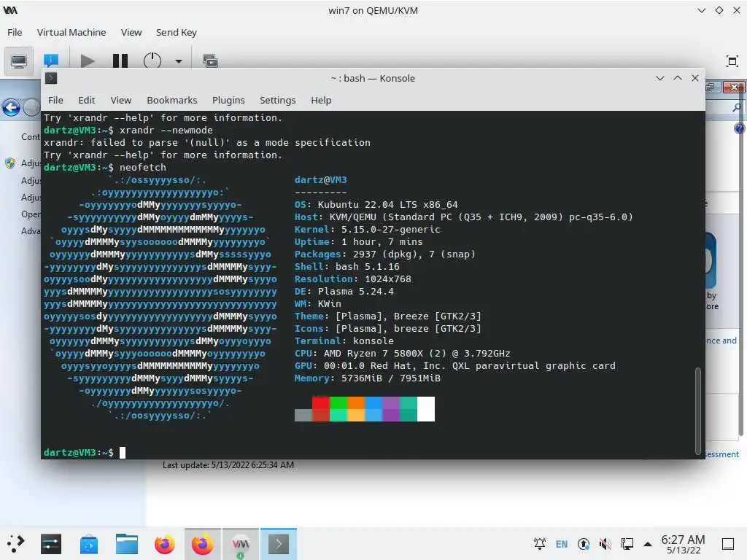Pause the virtual machine
Image resolution: width=747 pixels, height=560 pixels.
click(120, 61)
